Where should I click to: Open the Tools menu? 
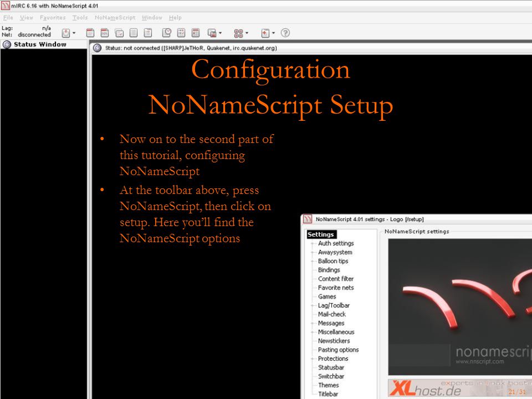[x=80, y=18]
